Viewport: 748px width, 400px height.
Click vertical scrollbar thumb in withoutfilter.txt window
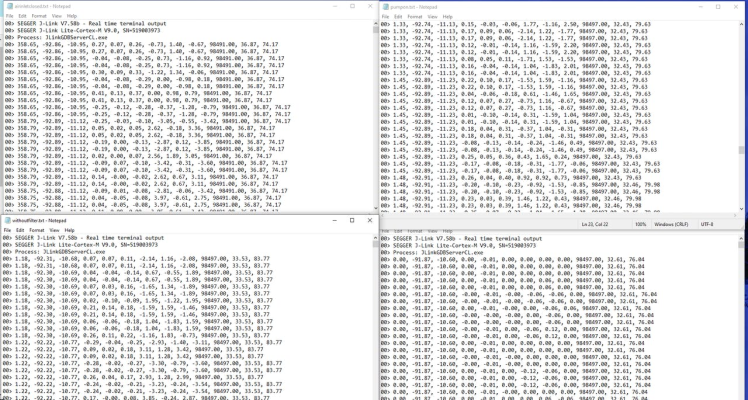[x=376, y=244]
